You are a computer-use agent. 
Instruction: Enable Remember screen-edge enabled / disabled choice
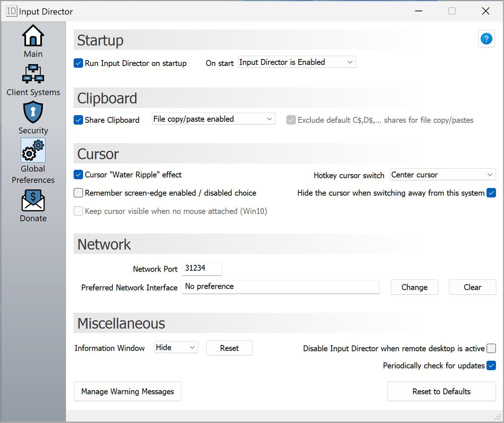coord(78,193)
